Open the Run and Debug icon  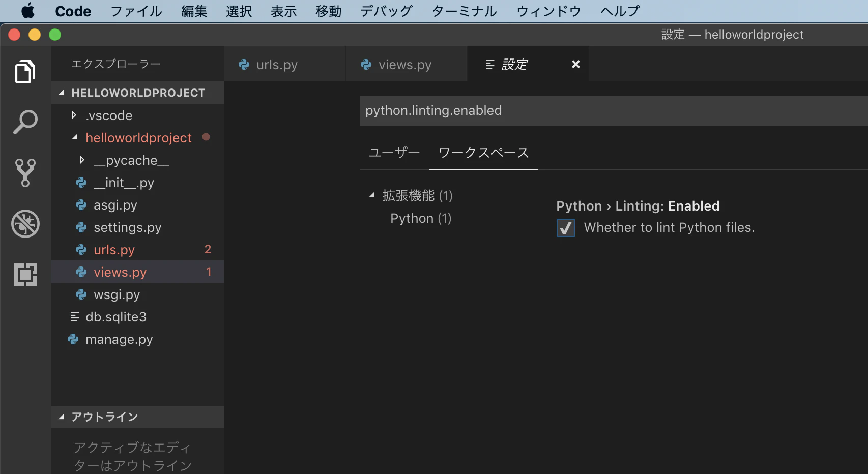25,224
